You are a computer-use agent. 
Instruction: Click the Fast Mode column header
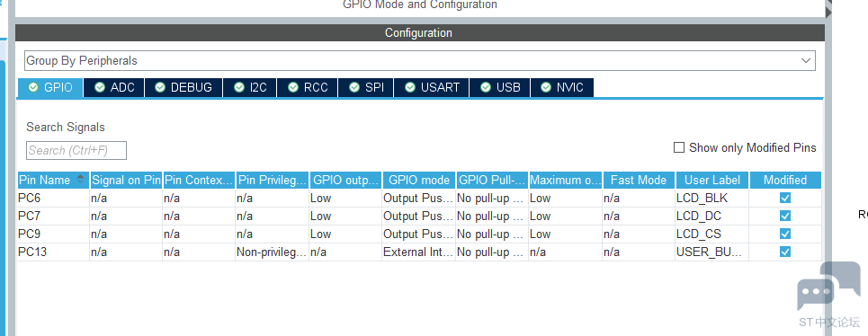[x=639, y=181]
